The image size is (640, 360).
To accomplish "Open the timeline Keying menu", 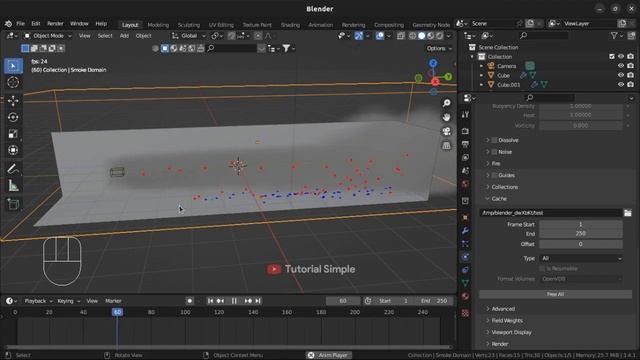I will [x=68, y=301].
